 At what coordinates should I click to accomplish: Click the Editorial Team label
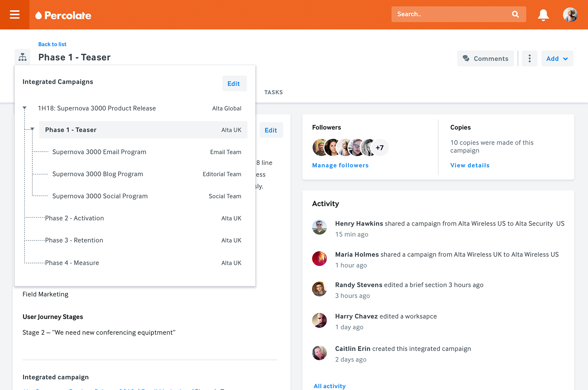click(x=222, y=174)
